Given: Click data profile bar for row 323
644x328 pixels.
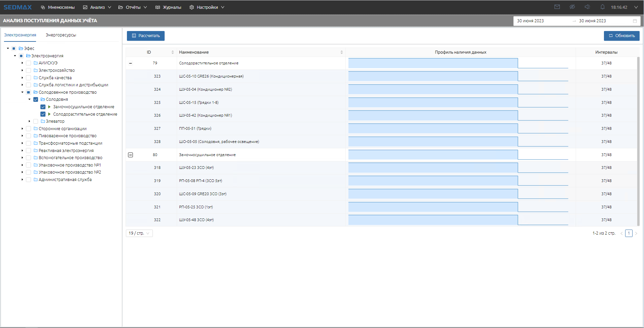Looking at the screenshot, I should coord(433,76).
